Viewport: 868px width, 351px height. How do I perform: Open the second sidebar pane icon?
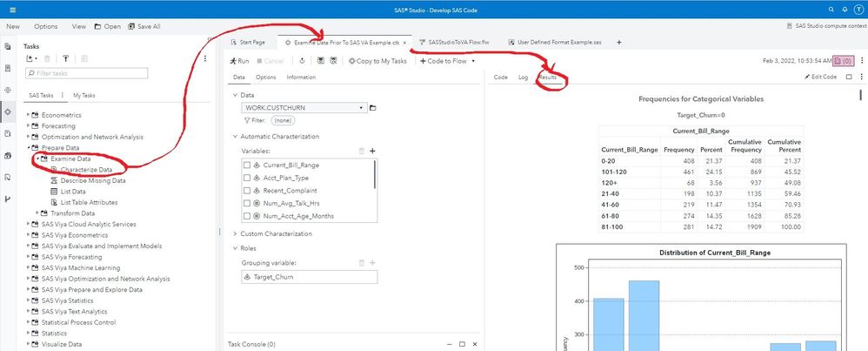tap(8, 68)
